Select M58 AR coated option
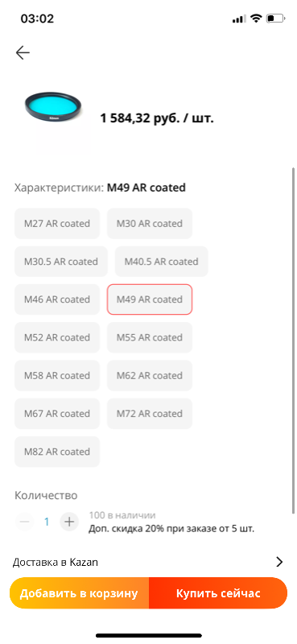The image size is (297, 644). (57, 375)
